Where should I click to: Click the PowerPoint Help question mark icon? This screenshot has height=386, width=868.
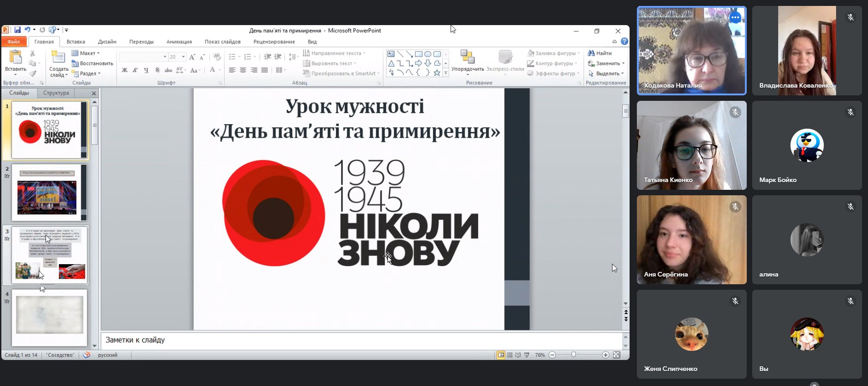(625, 42)
